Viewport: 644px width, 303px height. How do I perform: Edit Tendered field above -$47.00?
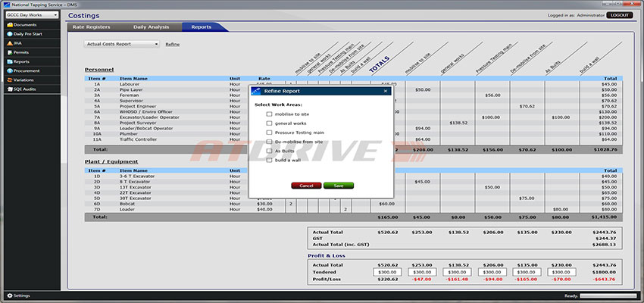tap(422, 272)
